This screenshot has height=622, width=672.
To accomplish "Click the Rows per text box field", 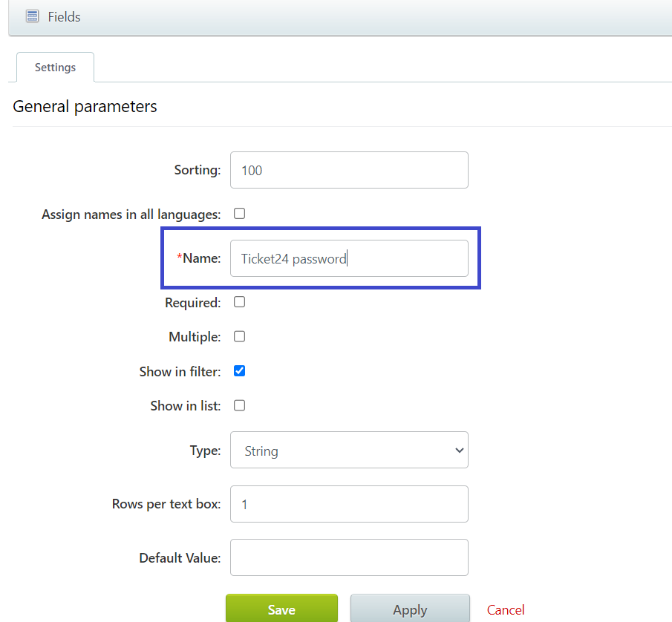I will [349, 504].
